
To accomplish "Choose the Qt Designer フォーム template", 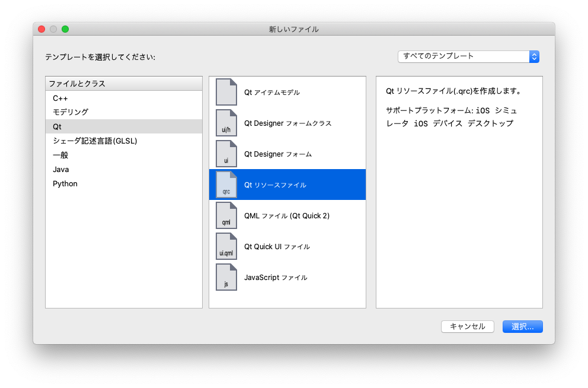I will pos(287,154).
